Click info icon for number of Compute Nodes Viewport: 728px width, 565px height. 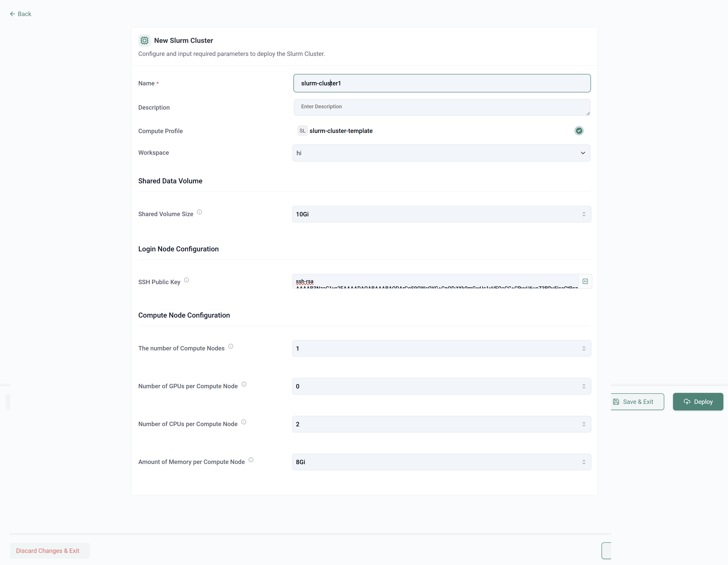pos(231,346)
